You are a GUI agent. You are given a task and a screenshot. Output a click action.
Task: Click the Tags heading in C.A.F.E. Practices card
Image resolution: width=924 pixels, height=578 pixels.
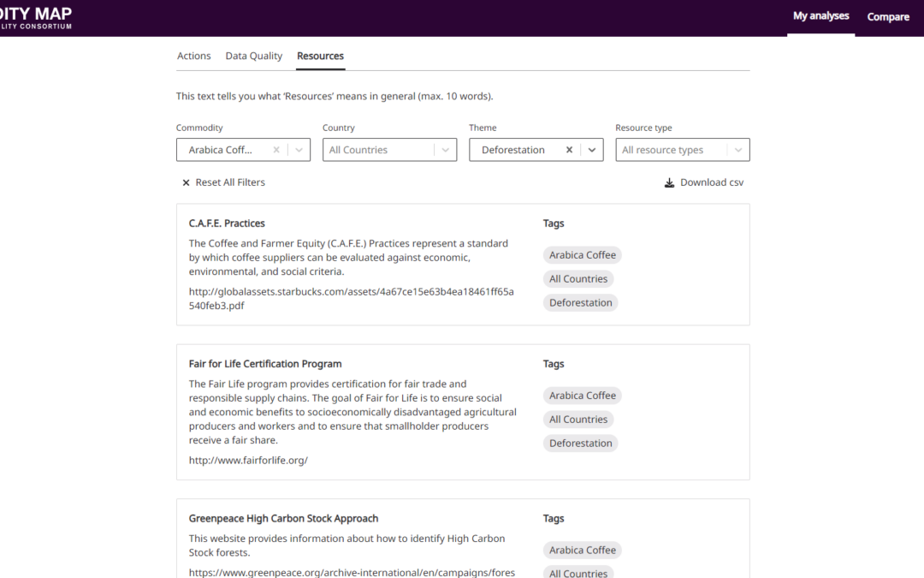tap(554, 223)
